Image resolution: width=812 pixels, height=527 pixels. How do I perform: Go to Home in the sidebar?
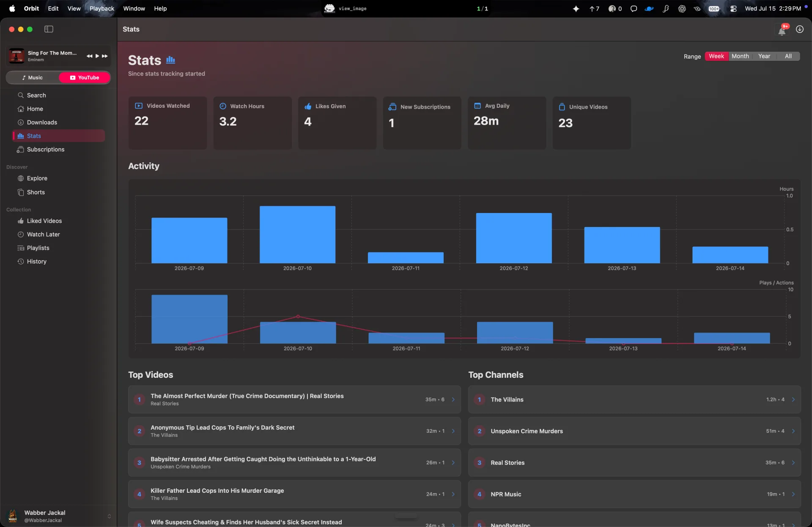click(x=59, y=109)
